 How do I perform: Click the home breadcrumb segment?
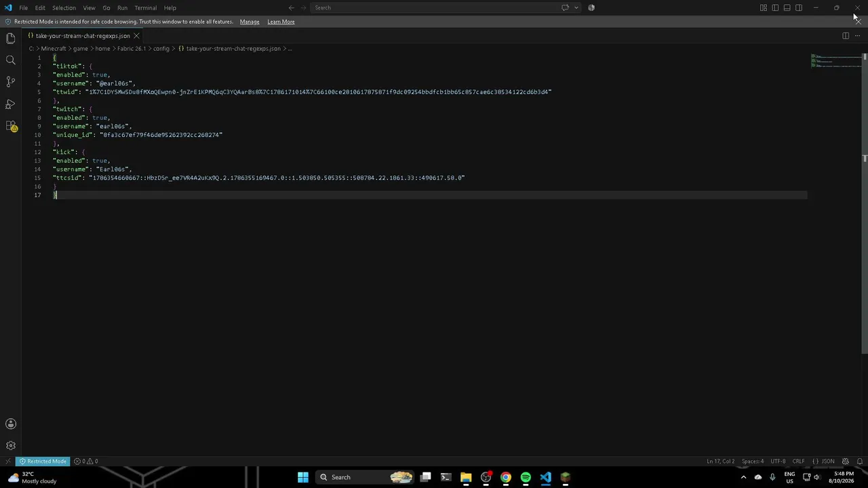pyautogui.click(x=102, y=49)
